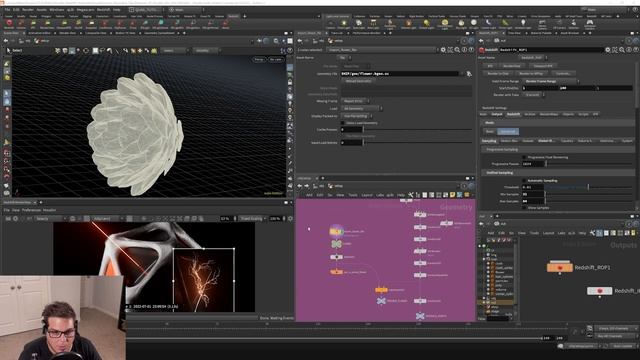Adjust the Threshold slider
The image size is (640, 360).
[x=589, y=187]
